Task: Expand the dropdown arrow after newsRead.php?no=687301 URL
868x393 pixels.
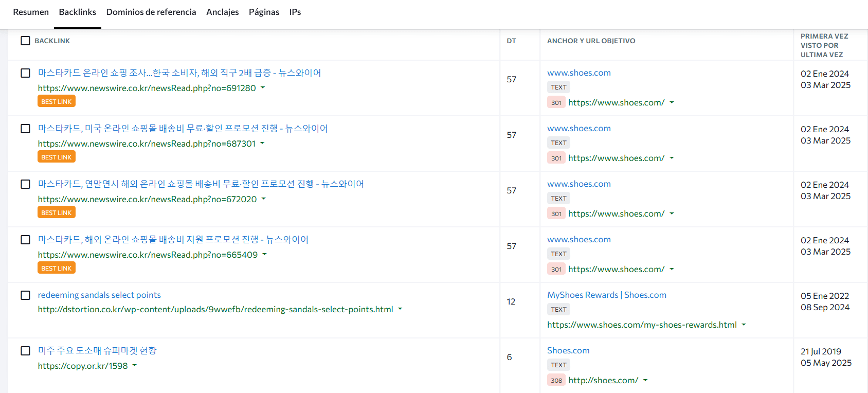Action: [262, 144]
